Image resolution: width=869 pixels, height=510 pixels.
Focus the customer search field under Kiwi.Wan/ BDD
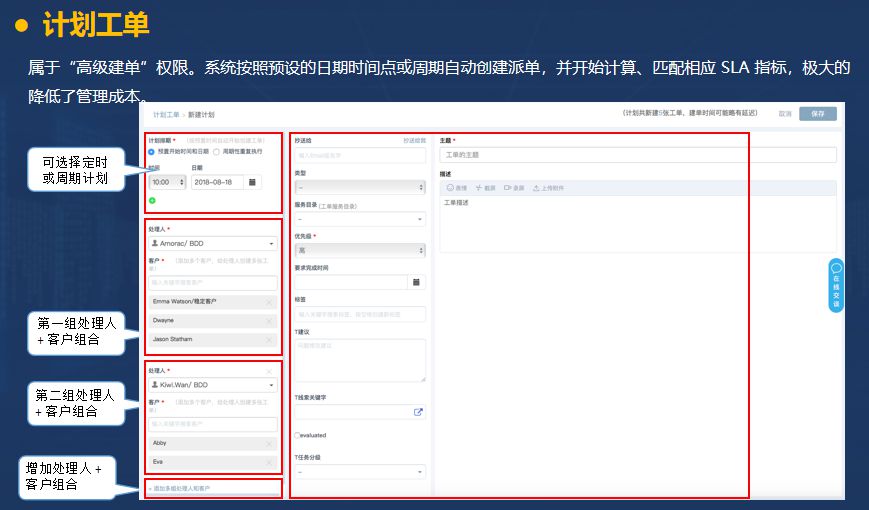pyautogui.click(x=213, y=424)
